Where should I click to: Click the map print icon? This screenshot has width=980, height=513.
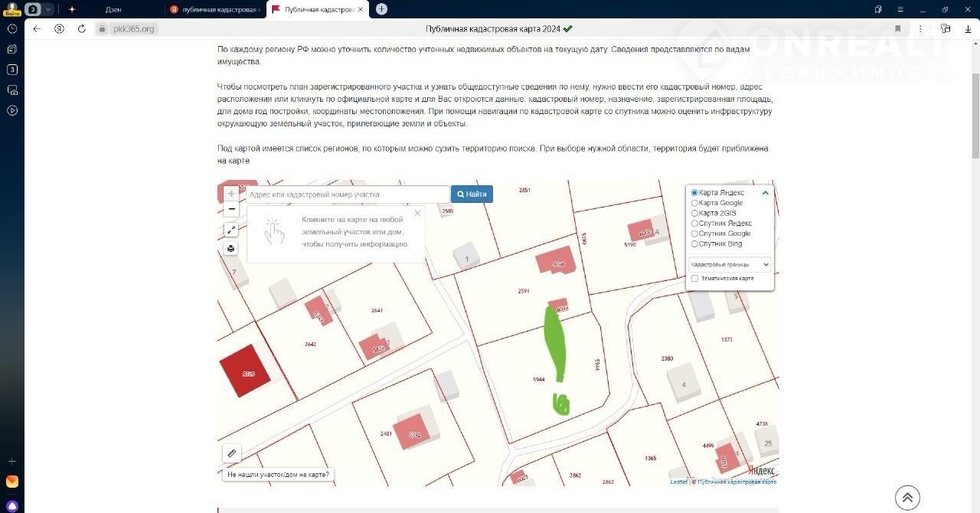(x=231, y=248)
